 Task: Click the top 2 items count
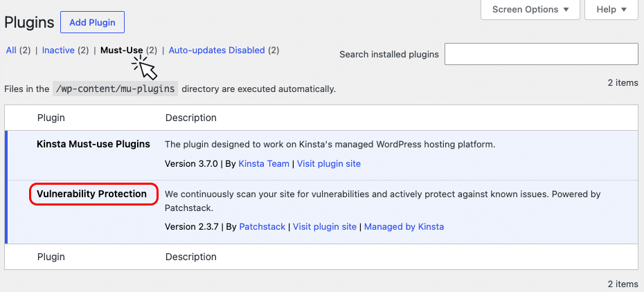click(623, 83)
